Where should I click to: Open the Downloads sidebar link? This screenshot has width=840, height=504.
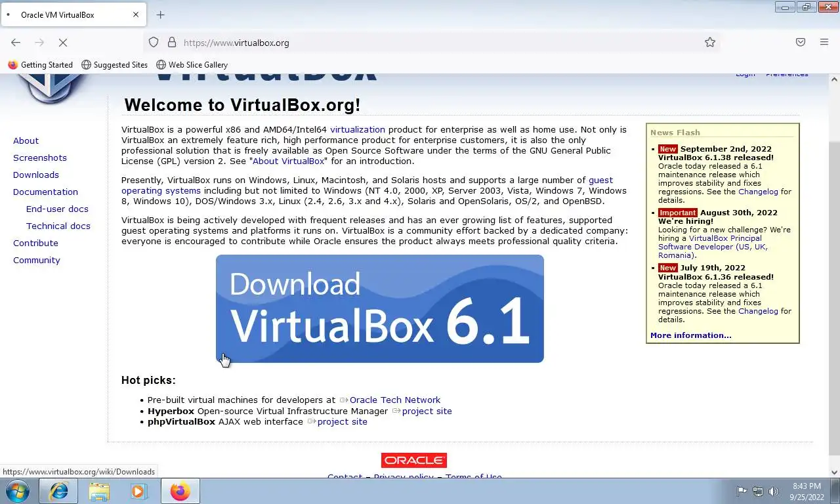[x=36, y=175]
